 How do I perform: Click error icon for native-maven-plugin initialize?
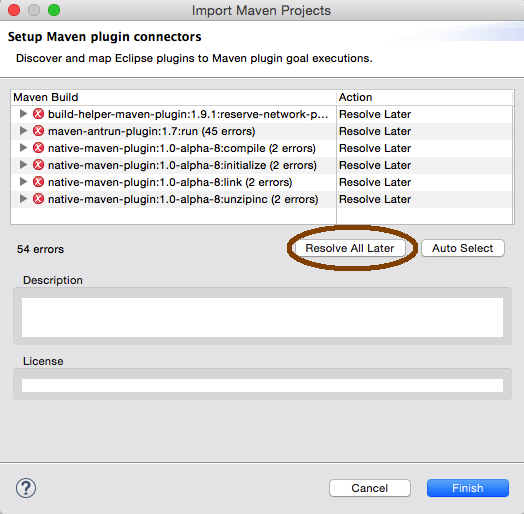(x=38, y=165)
